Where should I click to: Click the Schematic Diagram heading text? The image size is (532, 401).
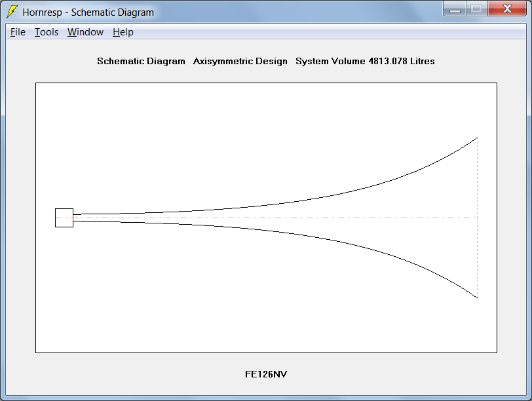coord(141,61)
